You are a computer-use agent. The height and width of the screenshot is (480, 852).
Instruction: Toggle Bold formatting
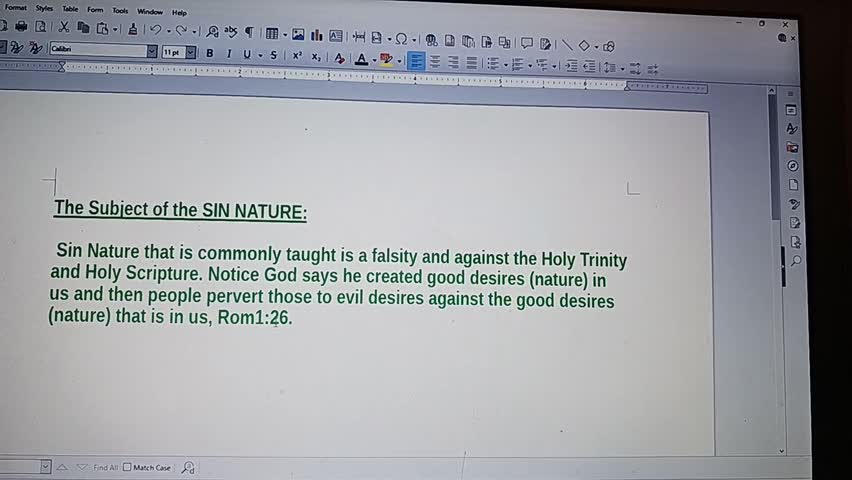coord(209,53)
